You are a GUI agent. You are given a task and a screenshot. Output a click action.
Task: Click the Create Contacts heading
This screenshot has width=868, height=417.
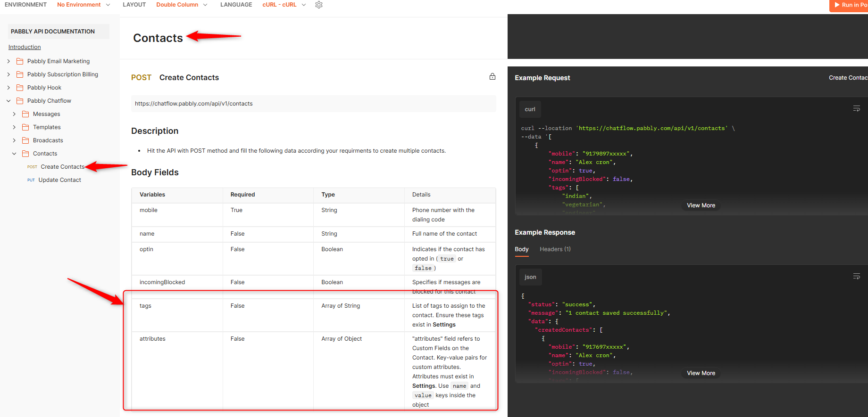pyautogui.click(x=189, y=77)
